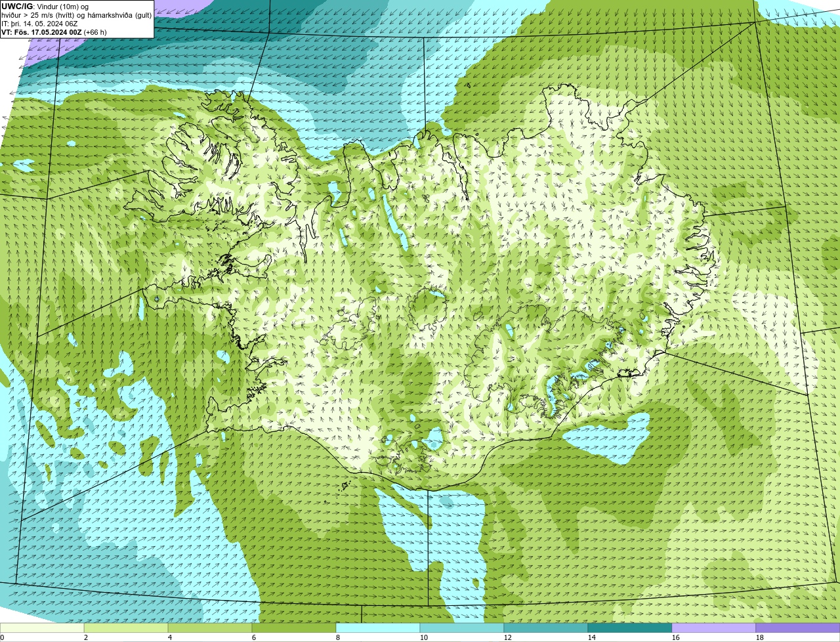Click the '0' label on the scale
This screenshot has width=840, height=642.
coord(2,637)
